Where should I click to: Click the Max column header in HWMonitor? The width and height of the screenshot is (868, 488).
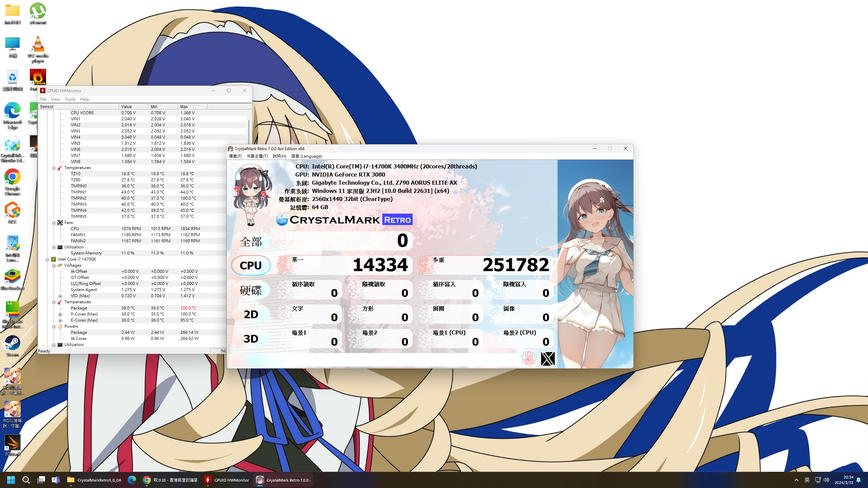pos(192,106)
